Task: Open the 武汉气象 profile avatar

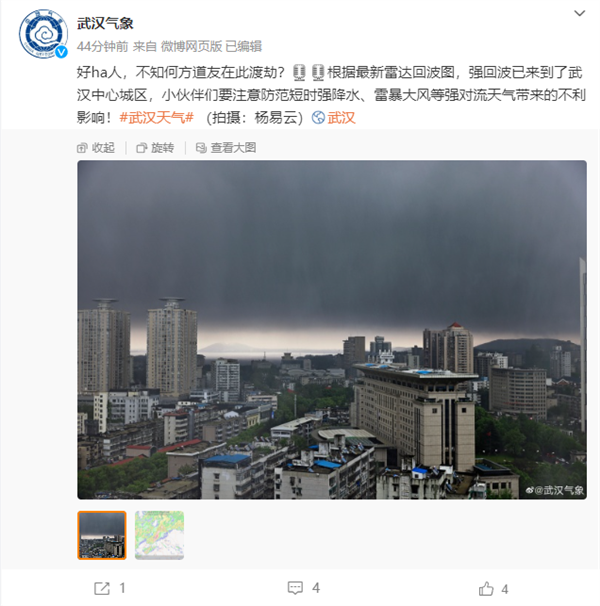Action: coord(43,34)
